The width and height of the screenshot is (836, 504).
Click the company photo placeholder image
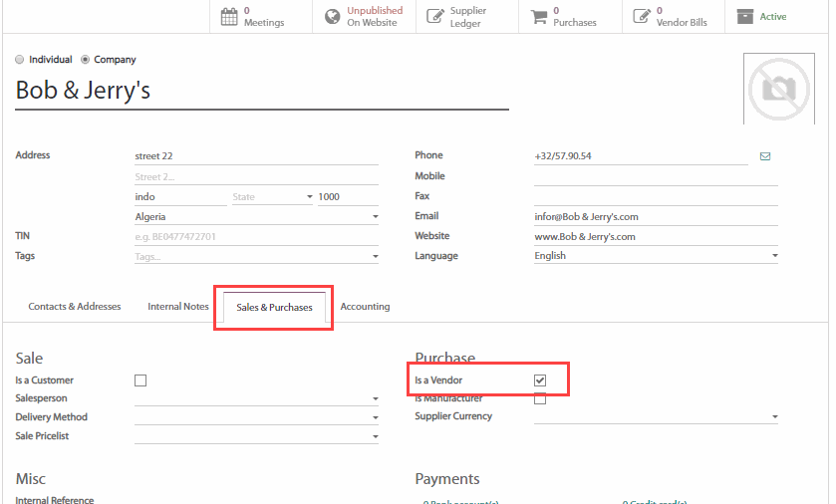point(779,90)
